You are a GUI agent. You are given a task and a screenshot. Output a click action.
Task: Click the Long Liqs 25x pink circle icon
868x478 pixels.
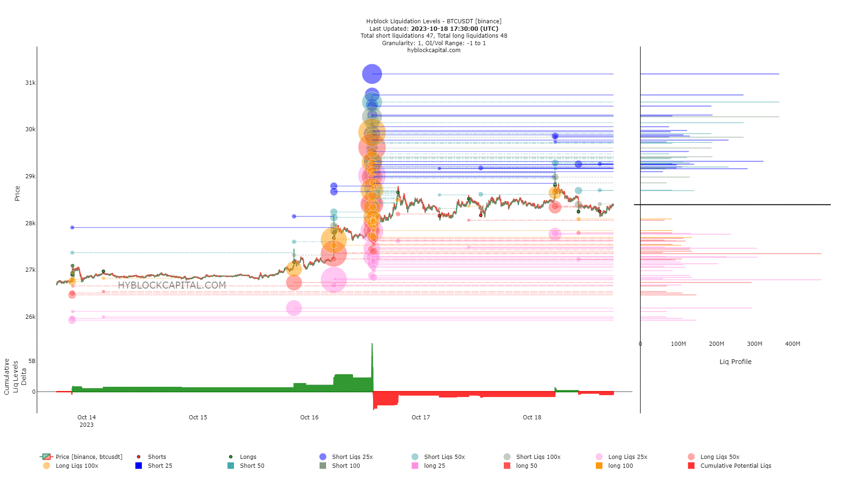[599, 457]
